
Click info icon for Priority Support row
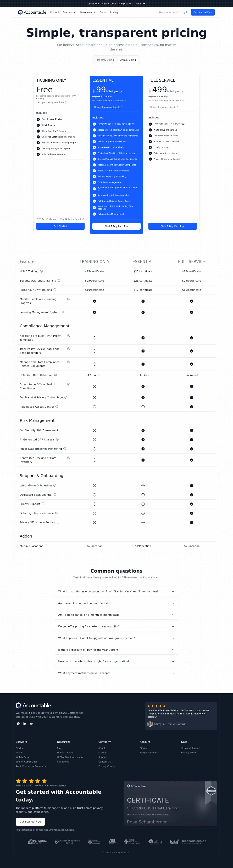[43, 504]
